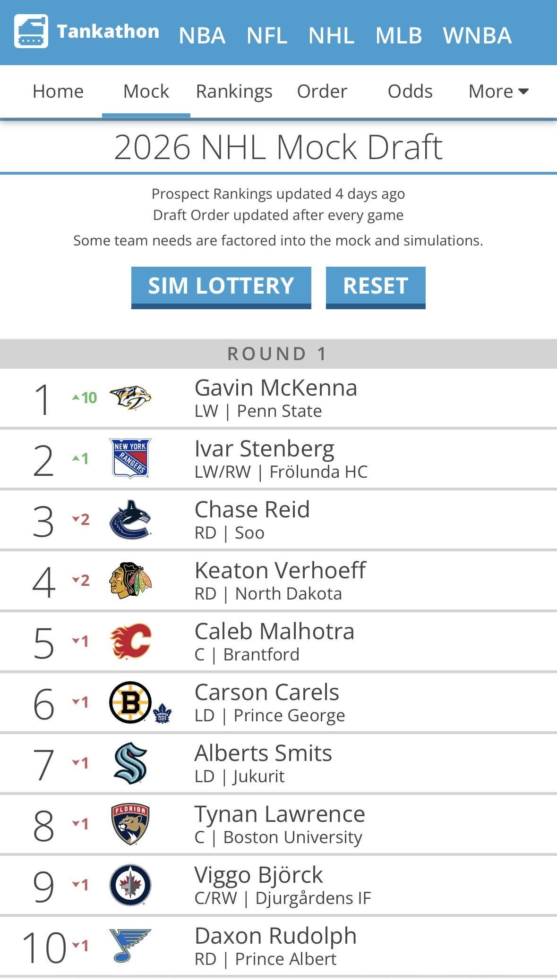Click the New York Rangers logo
Screen dimensions: 557x980
[x=131, y=458]
